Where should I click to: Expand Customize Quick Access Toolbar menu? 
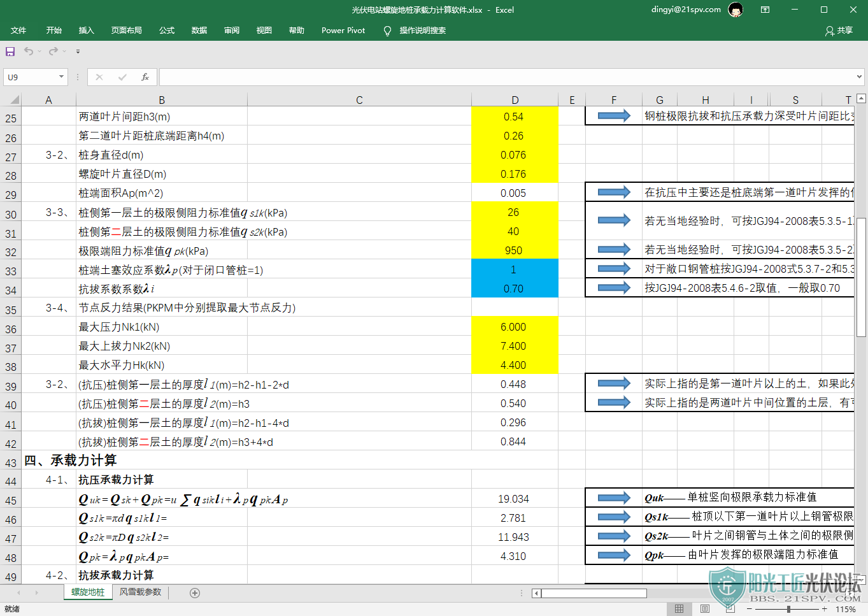(x=78, y=51)
